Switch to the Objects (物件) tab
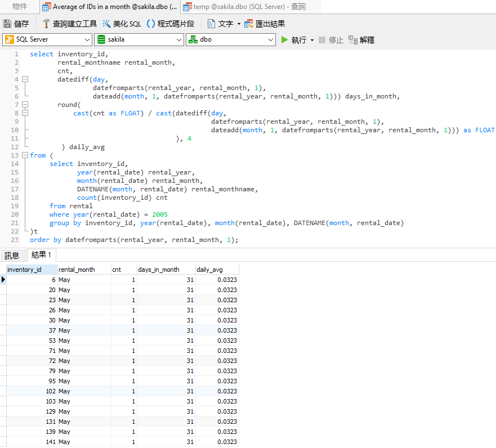Image resolution: width=496 pixels, height=448 pixels. (x=20, y=7)
